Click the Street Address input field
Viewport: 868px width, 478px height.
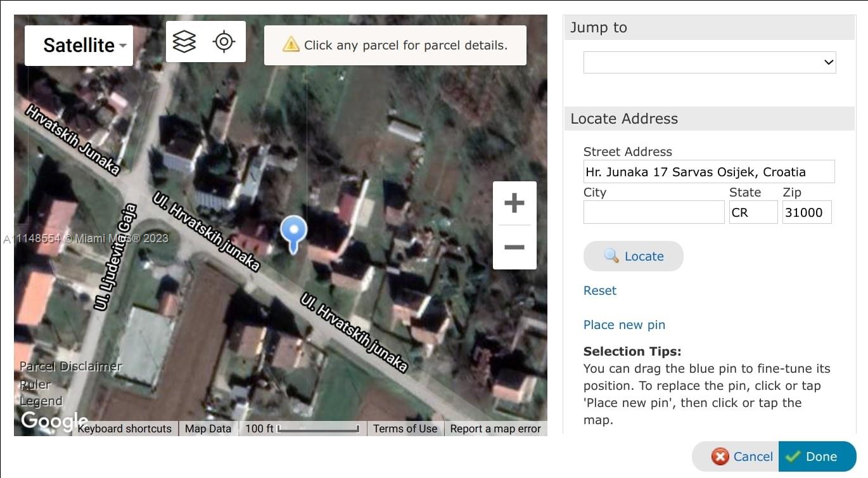point(709,172)
